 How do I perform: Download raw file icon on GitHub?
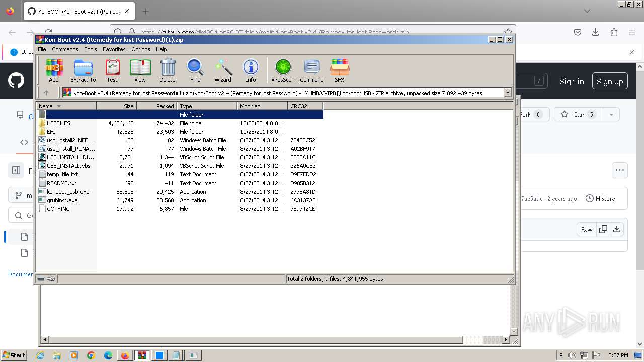pyautogui.click(x=617, y=229)
